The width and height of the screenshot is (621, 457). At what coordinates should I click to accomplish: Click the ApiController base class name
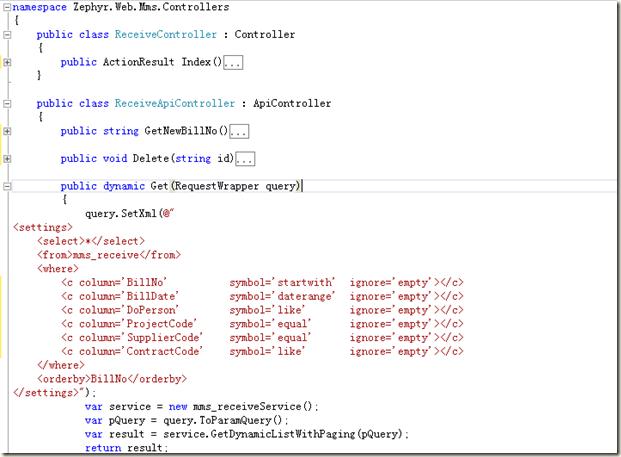pyautogui.click(x=295, y=104)
